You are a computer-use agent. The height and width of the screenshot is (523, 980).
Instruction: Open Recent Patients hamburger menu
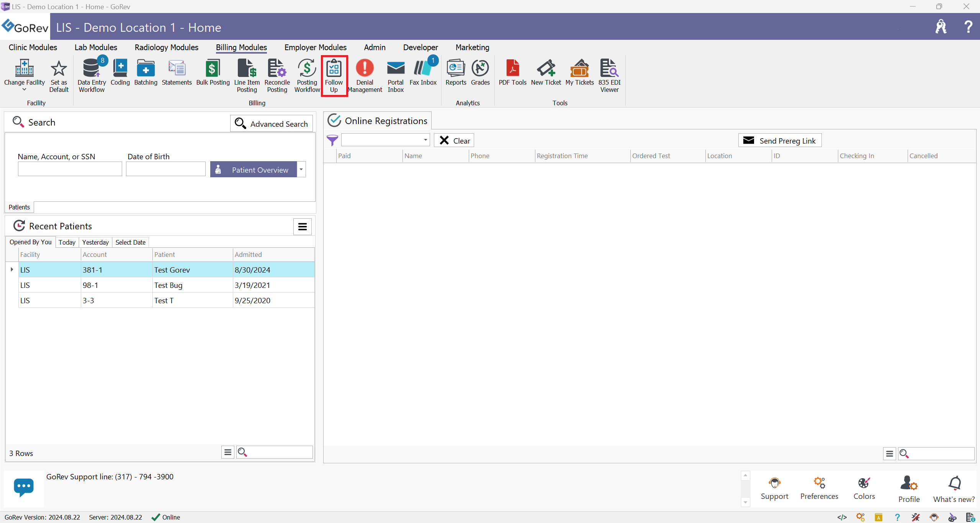pos(302,226)
